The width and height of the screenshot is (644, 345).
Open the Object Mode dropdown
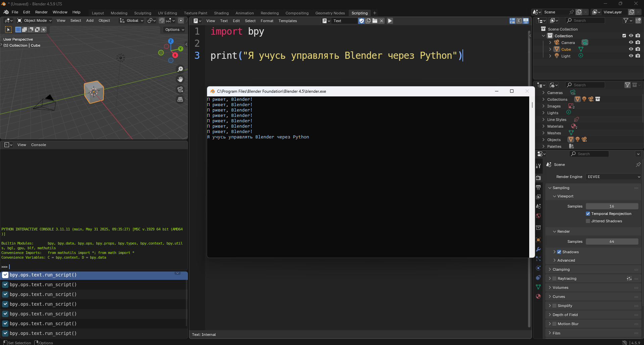click(x=35, y=20)
